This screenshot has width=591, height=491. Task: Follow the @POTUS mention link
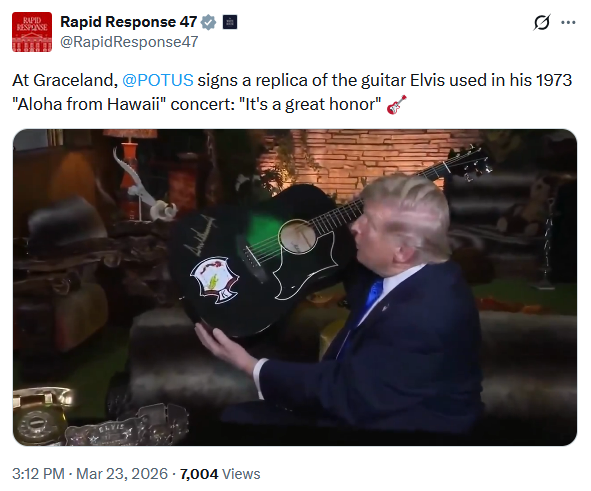tap(158, 80)
